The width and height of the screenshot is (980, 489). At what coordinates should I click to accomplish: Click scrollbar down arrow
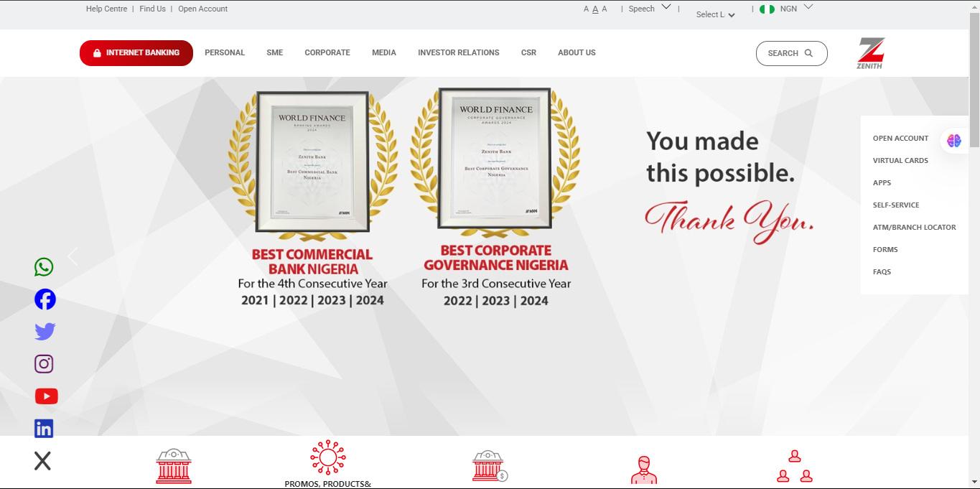coord(974,483)
